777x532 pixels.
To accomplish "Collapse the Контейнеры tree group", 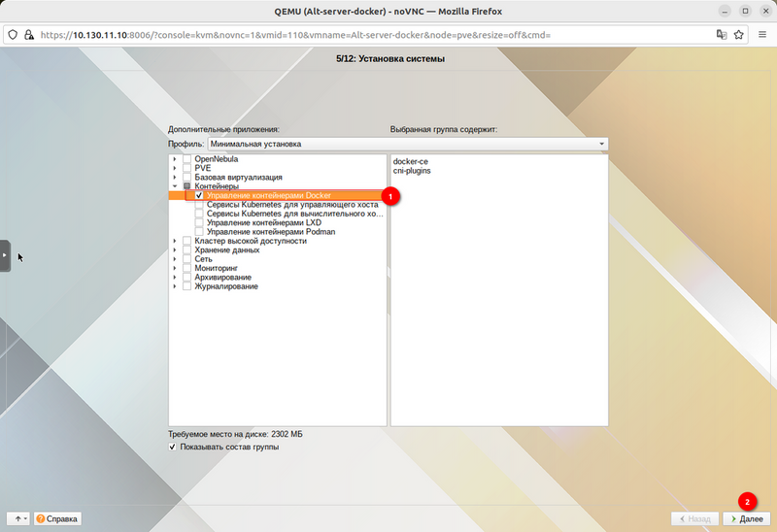I will tap(175, 186).
